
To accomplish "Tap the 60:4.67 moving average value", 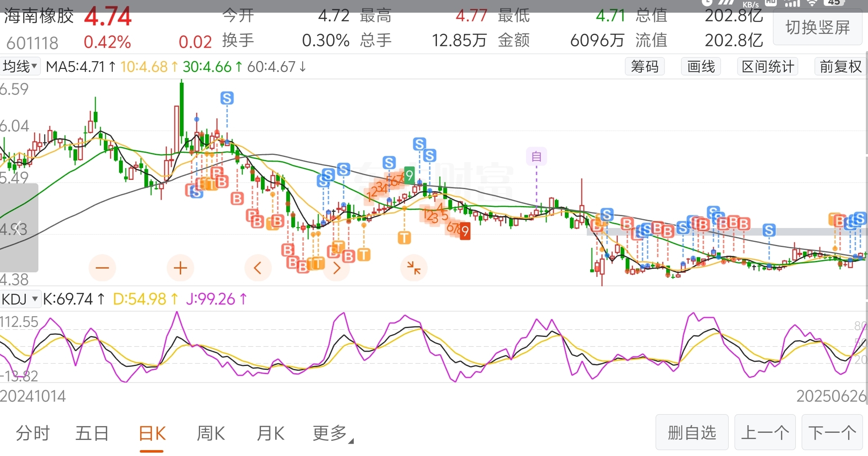I will click(277, 67).
